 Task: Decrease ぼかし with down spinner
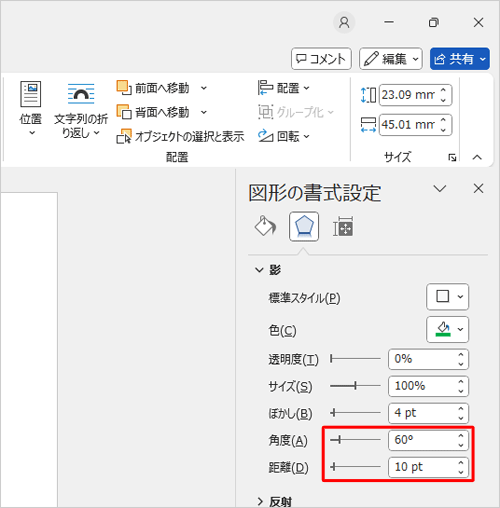pyautogui.click(x=461, y=418)
